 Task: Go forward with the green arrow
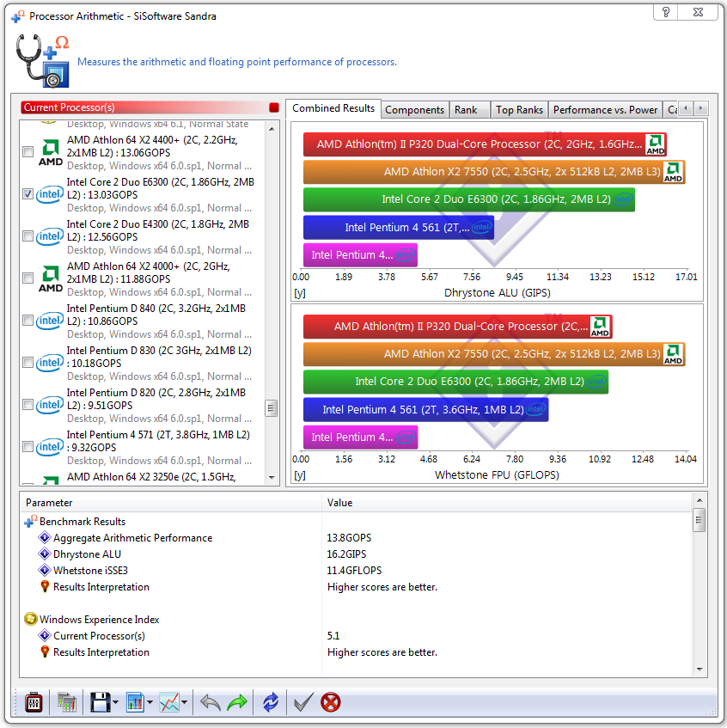click(x=237, y=702)
